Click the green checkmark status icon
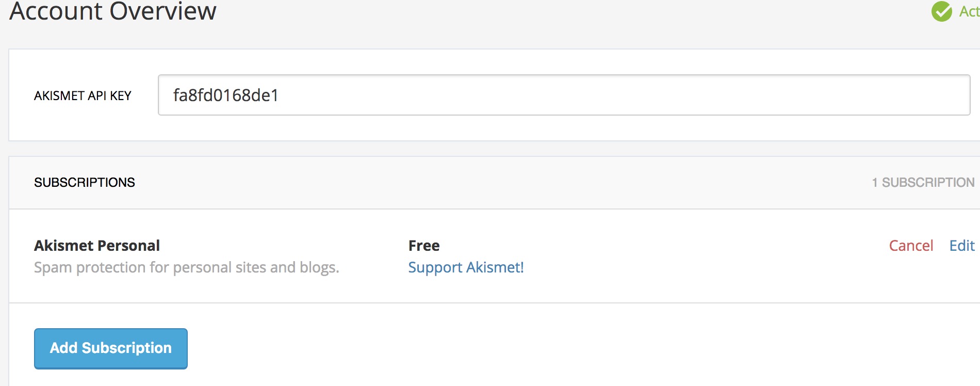This screenshot has width=980, height=386. click(941, 11)
